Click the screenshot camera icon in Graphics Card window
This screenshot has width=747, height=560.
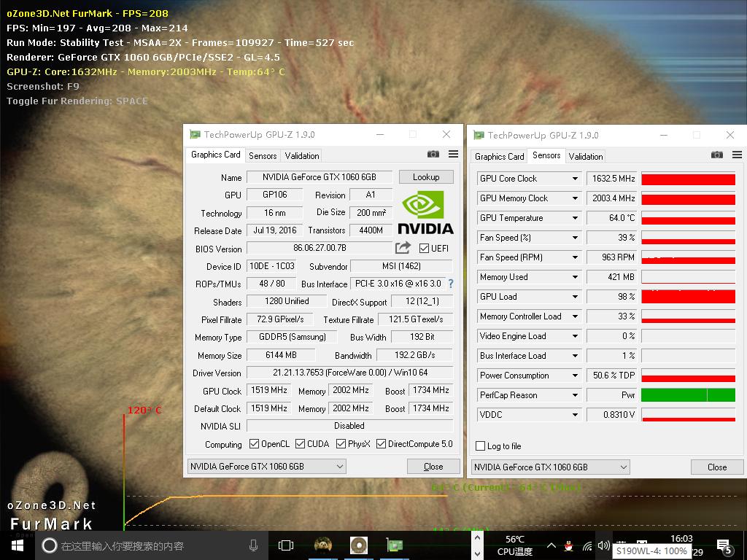click(433, 155)
